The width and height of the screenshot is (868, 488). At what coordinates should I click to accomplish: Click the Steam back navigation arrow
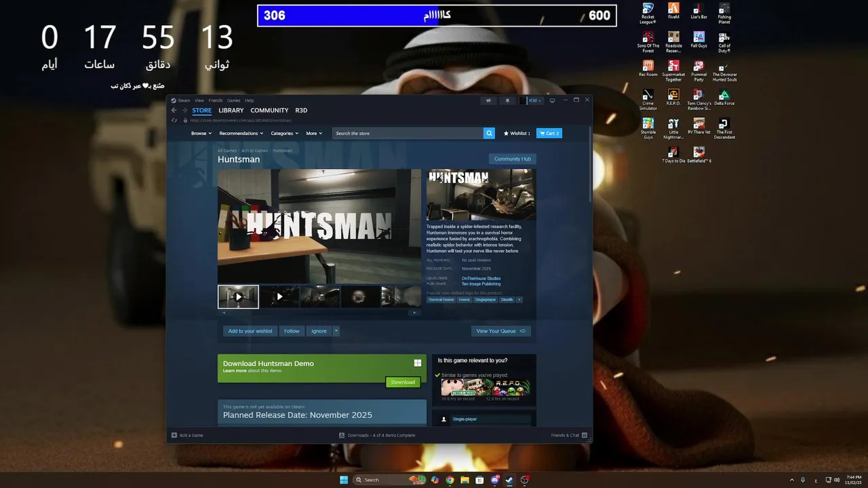(x=174, y=110)
